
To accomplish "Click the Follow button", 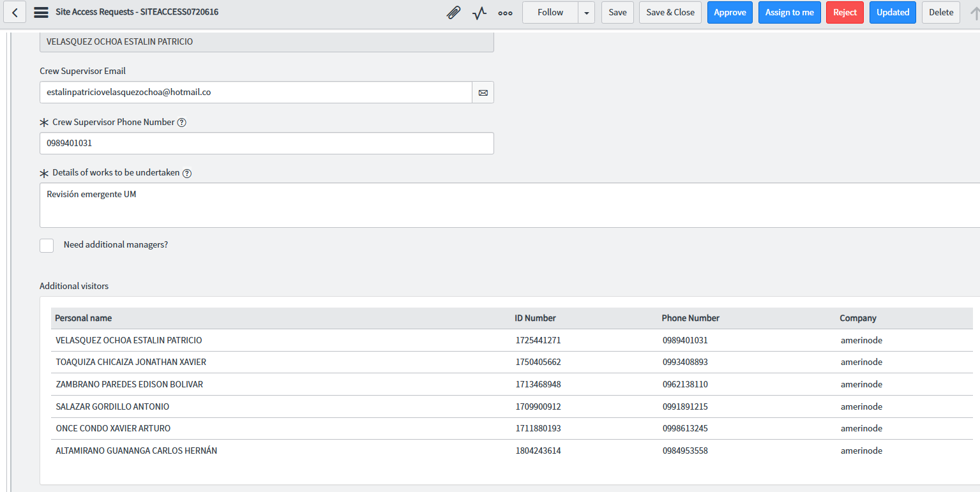I will pyautogui.click(x=550, y=13).
